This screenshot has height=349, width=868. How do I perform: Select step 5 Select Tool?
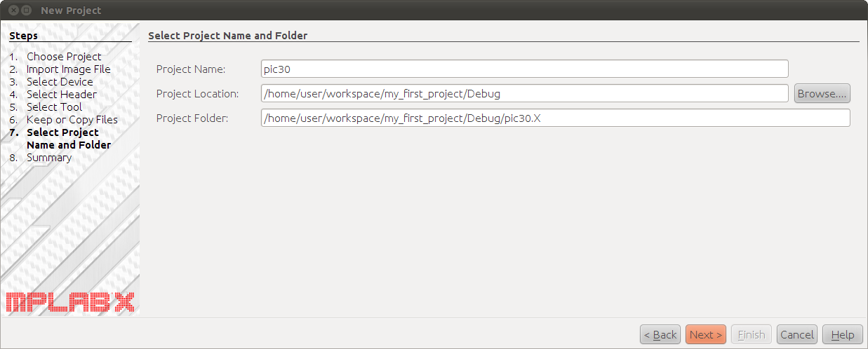click(54, 107)
